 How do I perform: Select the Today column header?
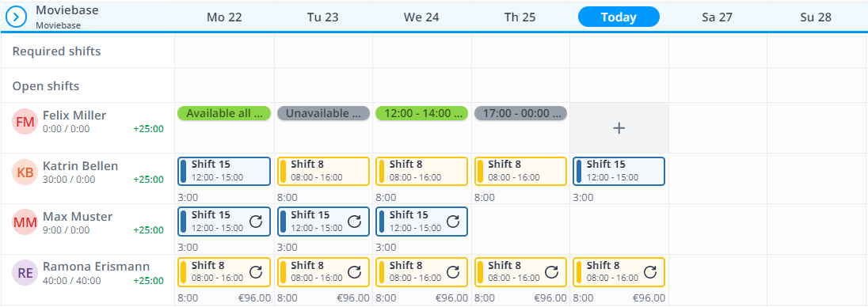coord(619,17)
